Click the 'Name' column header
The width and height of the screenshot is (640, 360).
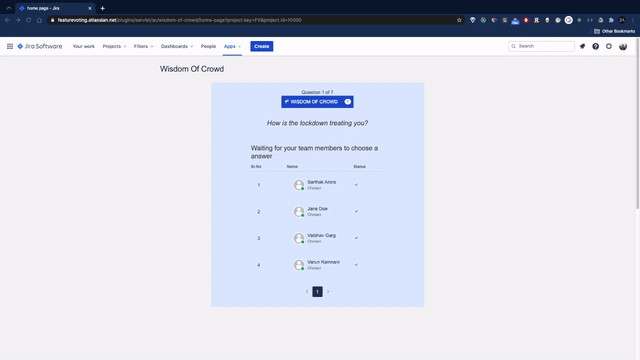click(292, 167)
